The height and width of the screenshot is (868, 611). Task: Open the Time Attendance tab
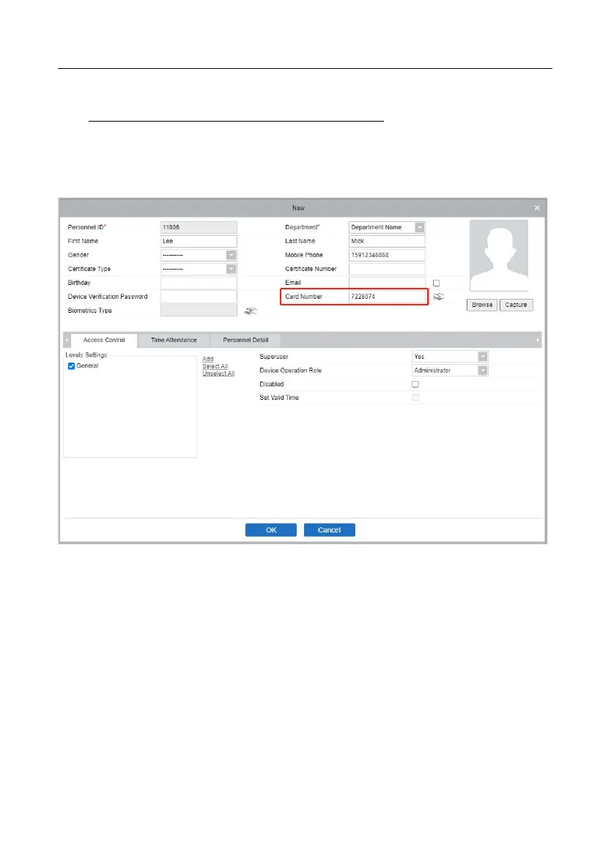click(174, 340)
